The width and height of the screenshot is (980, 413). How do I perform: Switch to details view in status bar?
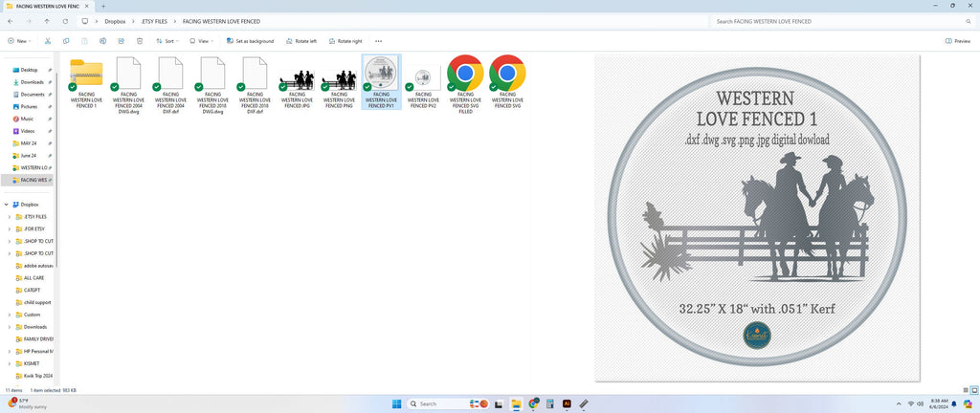[965, 390]
